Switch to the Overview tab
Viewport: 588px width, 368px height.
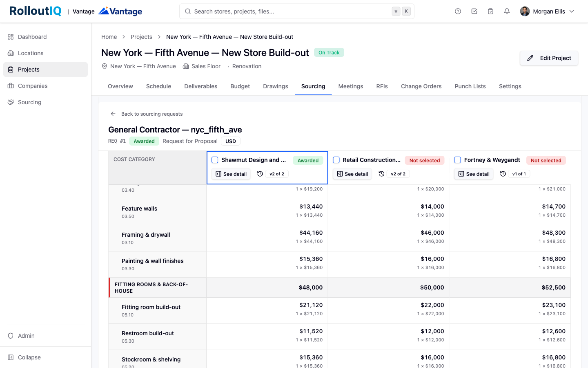click(x=120, y=86)
